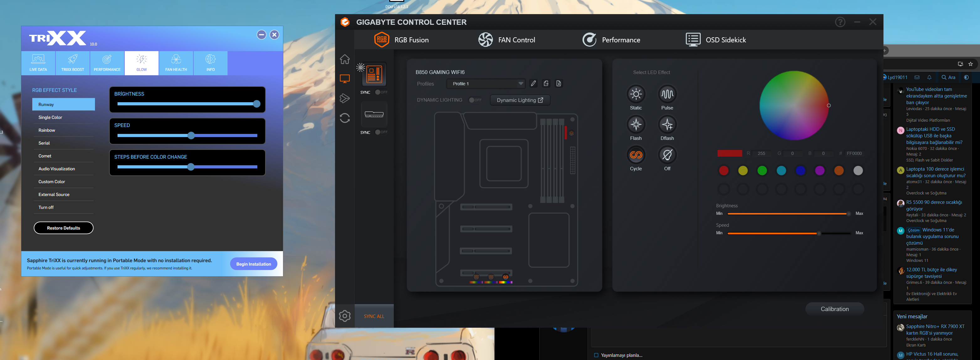
Task: Open the Ara search in forum header
Action: point(948,77)
